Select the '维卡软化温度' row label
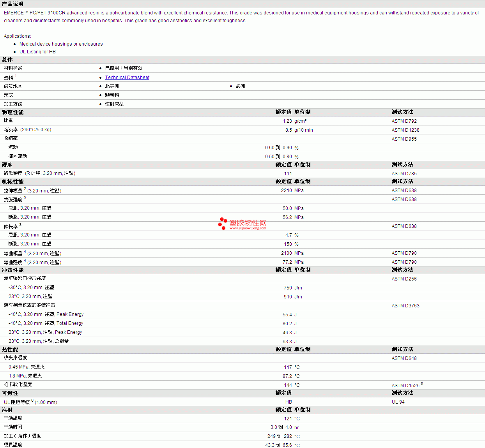Viewport: 485px width, 448px height. [x=18, y=385]
